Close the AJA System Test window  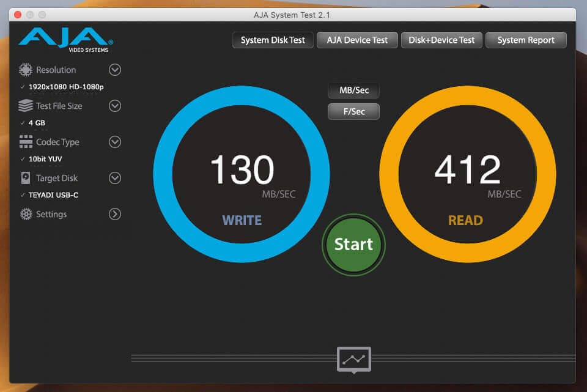(x=18, y=15)
